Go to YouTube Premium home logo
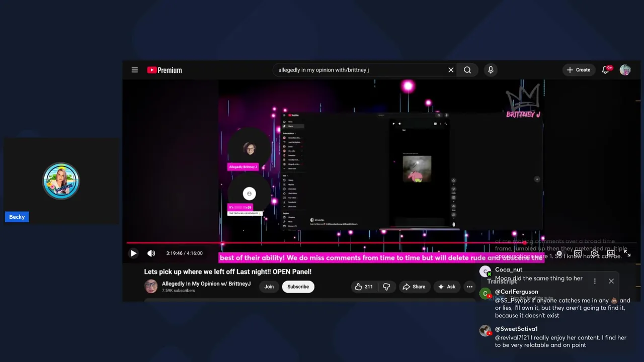Image resolution: width=644 pixels, height=362 pixels. [164, 70]
